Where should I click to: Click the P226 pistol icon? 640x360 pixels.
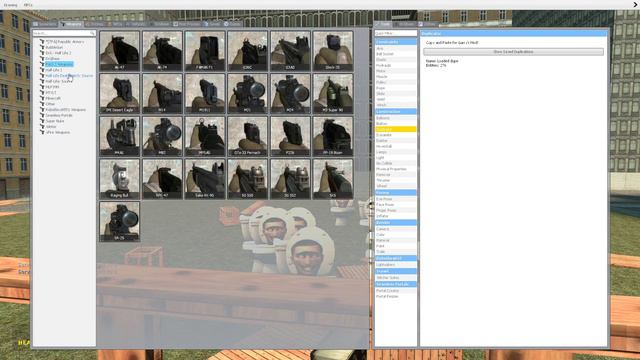click(290, 136)
